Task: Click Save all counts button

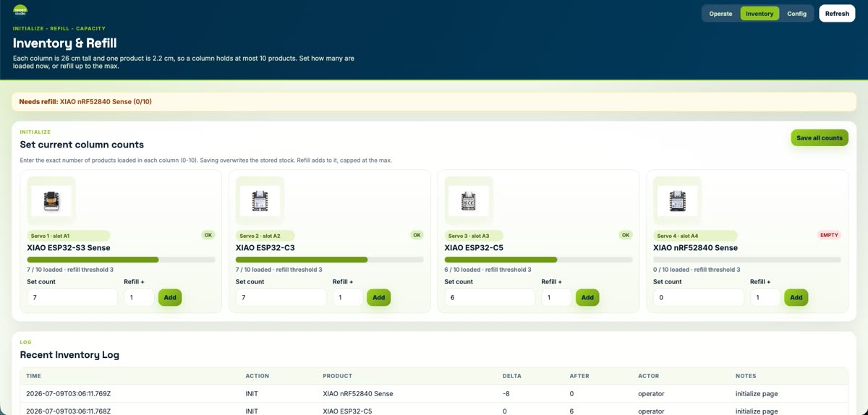Action: pos(820,138)
